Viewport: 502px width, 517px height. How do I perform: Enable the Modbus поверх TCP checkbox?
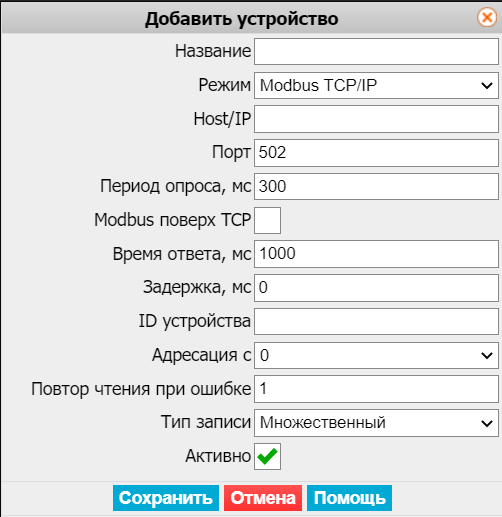(267, 220)
